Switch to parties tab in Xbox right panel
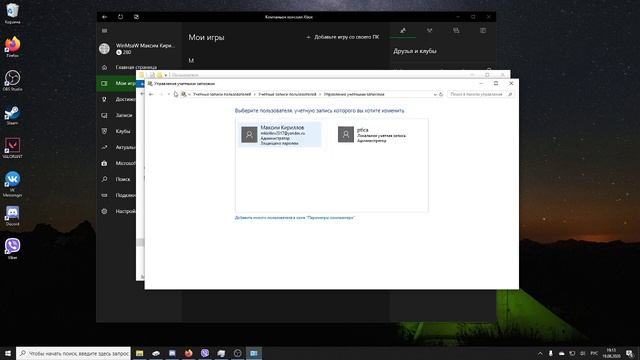 pos(429,31)
